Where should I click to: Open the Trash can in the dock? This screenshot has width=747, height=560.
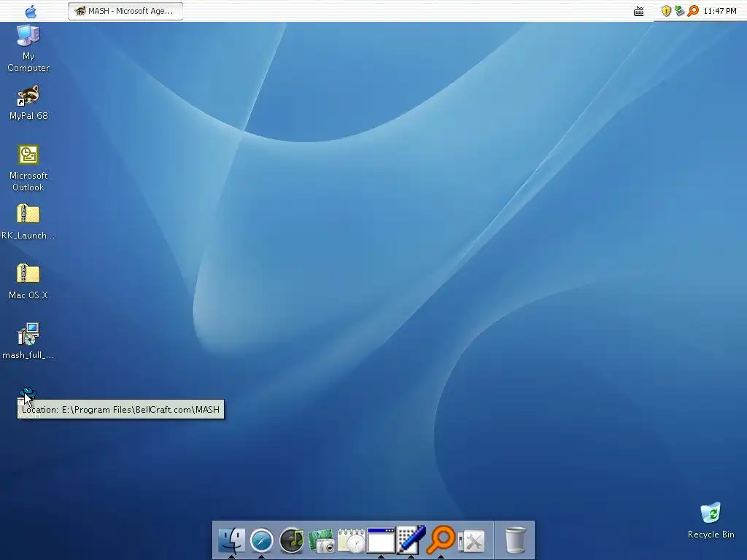pos(516,540)
